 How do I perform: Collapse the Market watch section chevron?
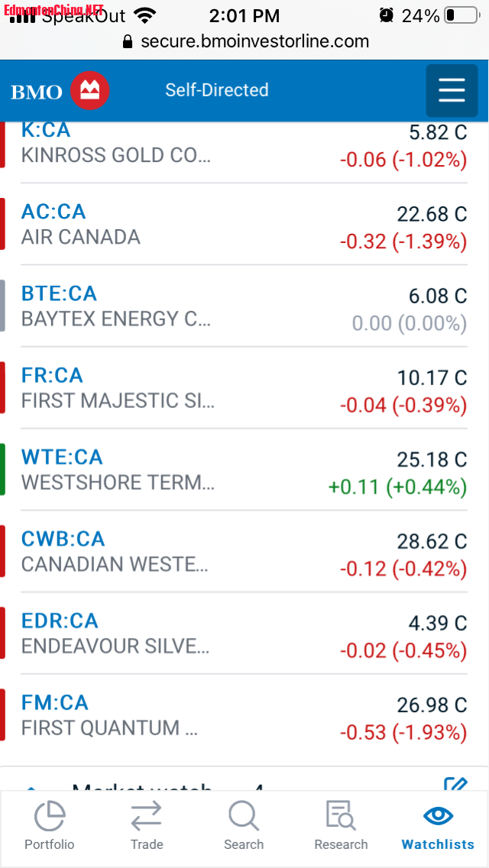pos(31,787)
